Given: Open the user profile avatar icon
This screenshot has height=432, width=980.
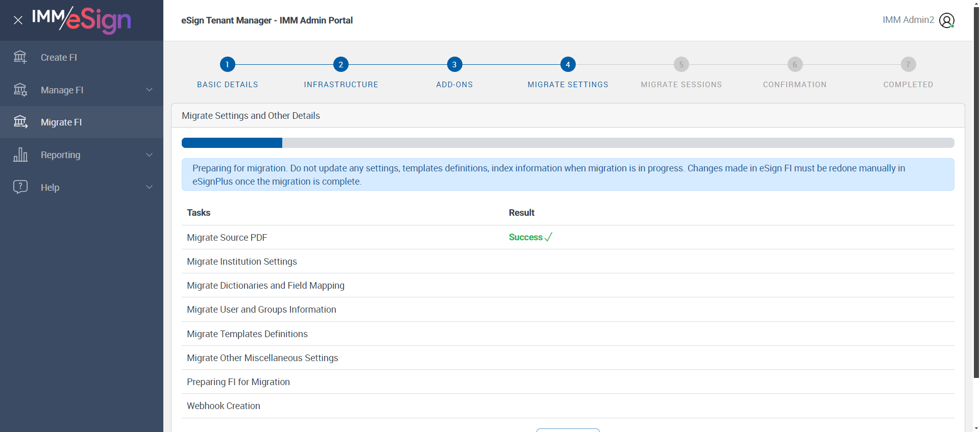Looking at the screenshot, I should (947, 20).
